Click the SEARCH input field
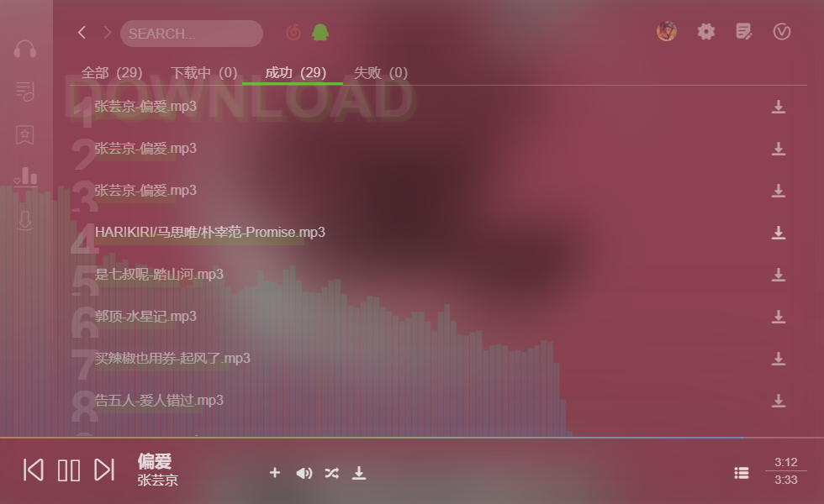The image size is (824, 504). [x=192, y=34]
